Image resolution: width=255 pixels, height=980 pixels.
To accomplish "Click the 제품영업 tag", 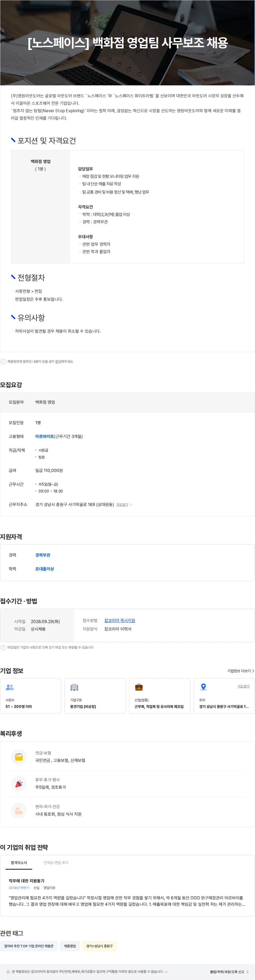I will point(70,946).
